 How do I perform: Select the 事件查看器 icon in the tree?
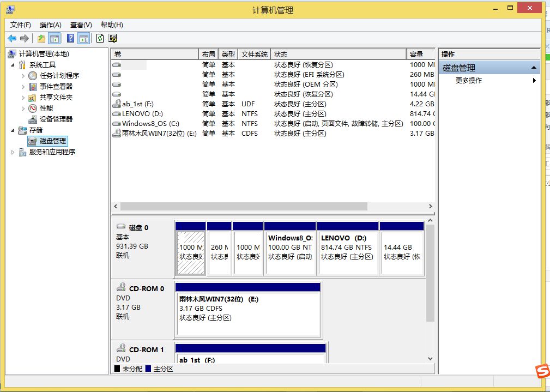click(x=33, y=86)
